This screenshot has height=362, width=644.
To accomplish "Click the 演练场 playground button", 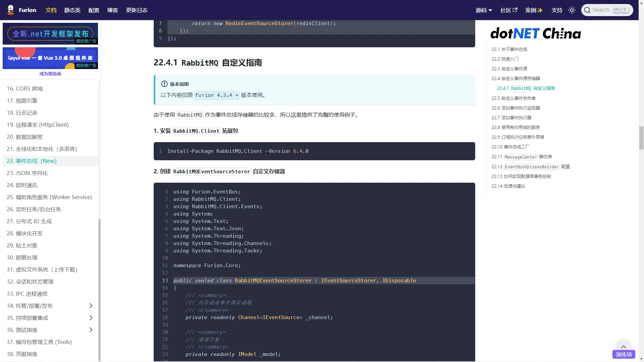I will (x=624, y=354).
